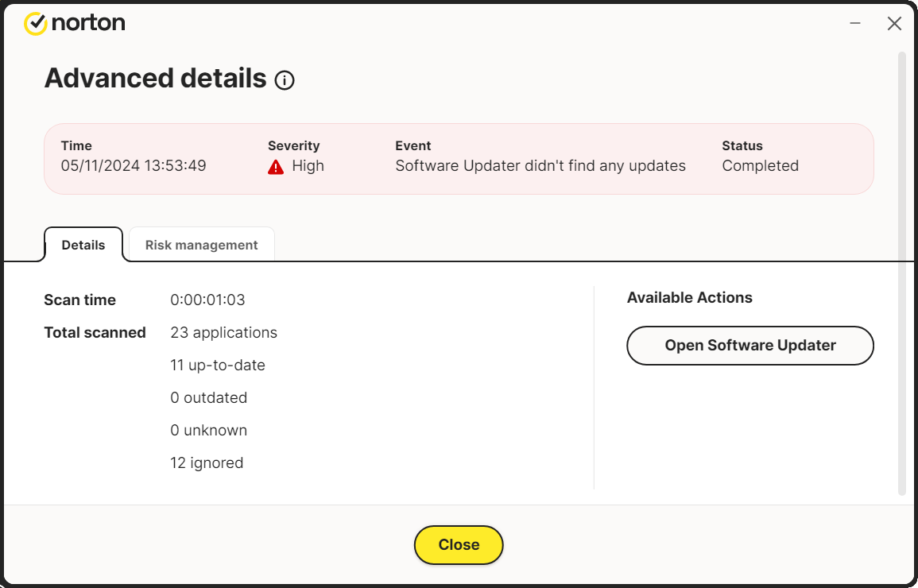Click the 12 ignored entry
918x588 pixels.
(x=207, y=463)
